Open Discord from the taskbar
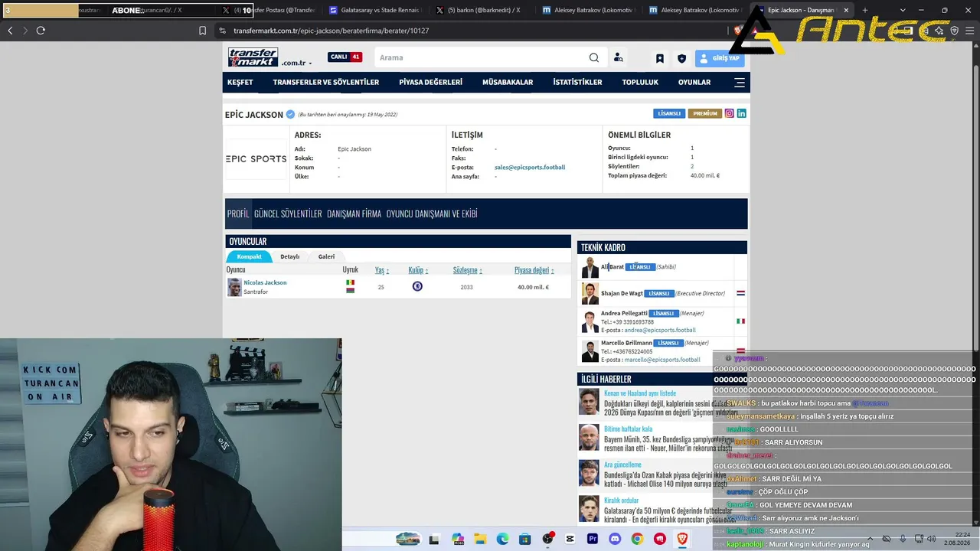The height and width of the screenshot is (551, 980). (x=615, y=539)
